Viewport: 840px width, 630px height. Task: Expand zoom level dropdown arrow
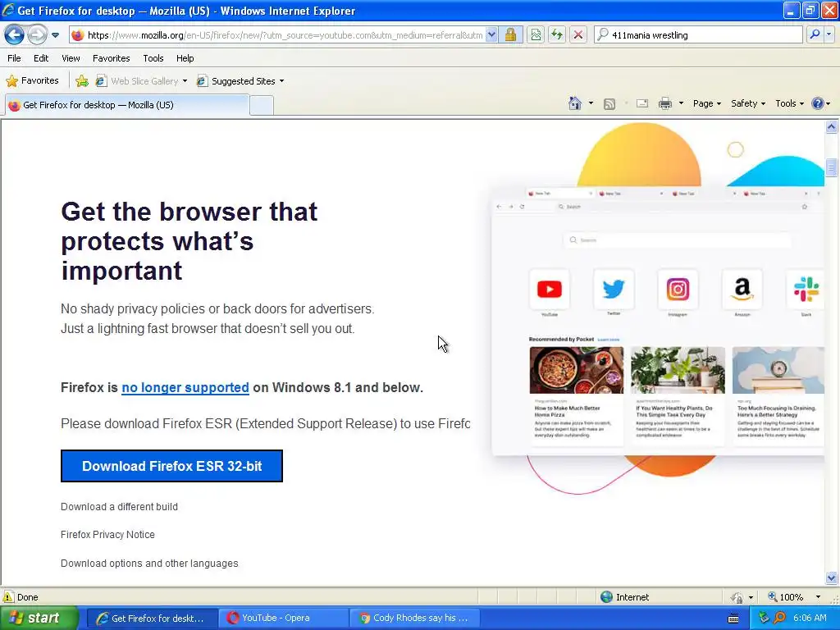tap(818, 597)
